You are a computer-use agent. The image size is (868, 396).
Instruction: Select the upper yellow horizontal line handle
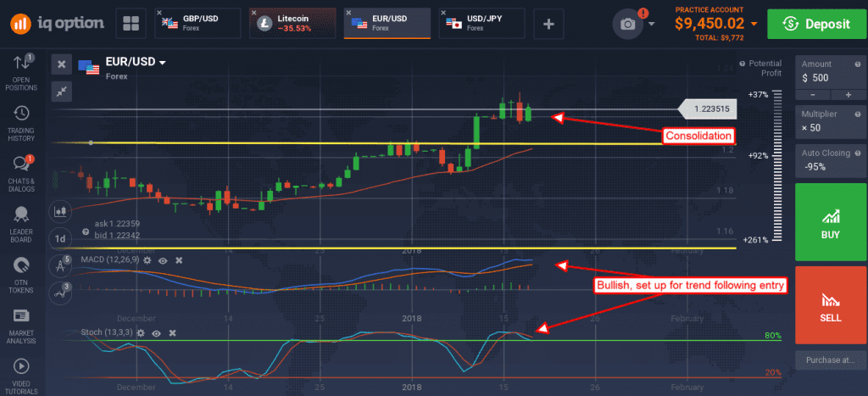(x=91, y=143)
